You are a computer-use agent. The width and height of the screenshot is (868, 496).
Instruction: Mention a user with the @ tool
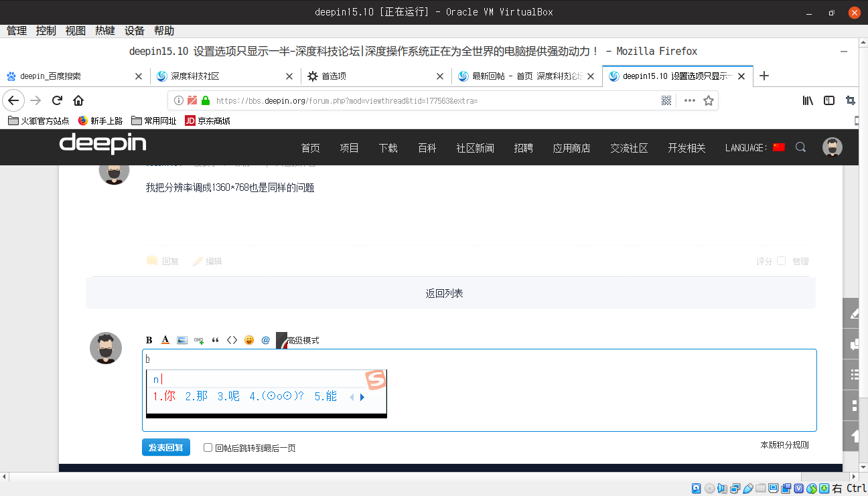pos(265,340)
